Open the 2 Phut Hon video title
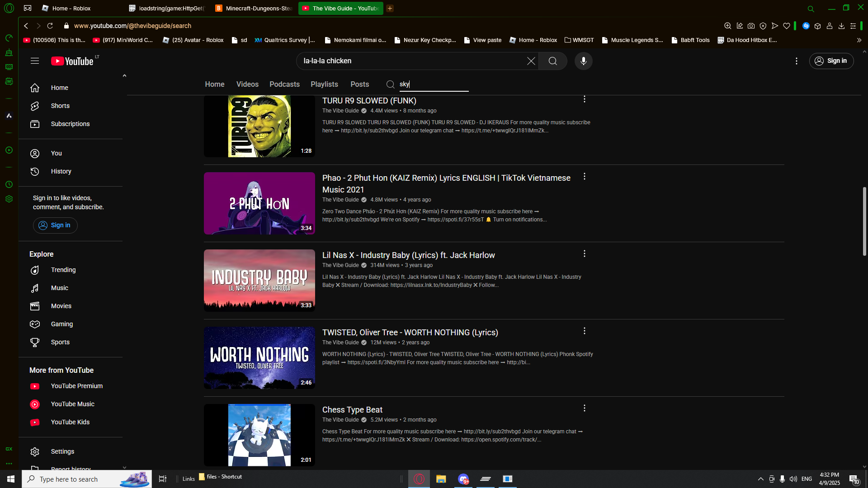 [447, 184]
